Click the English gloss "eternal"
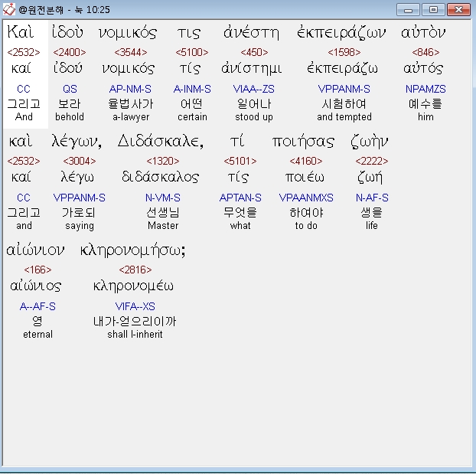The height and width of the screenshot is (474, 476). [37, 334]
